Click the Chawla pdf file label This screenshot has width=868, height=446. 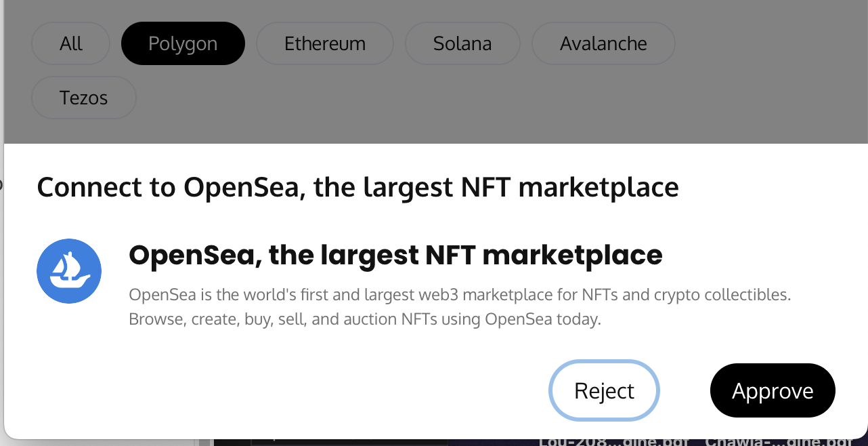pyautogui.click(x=779, y=442)
